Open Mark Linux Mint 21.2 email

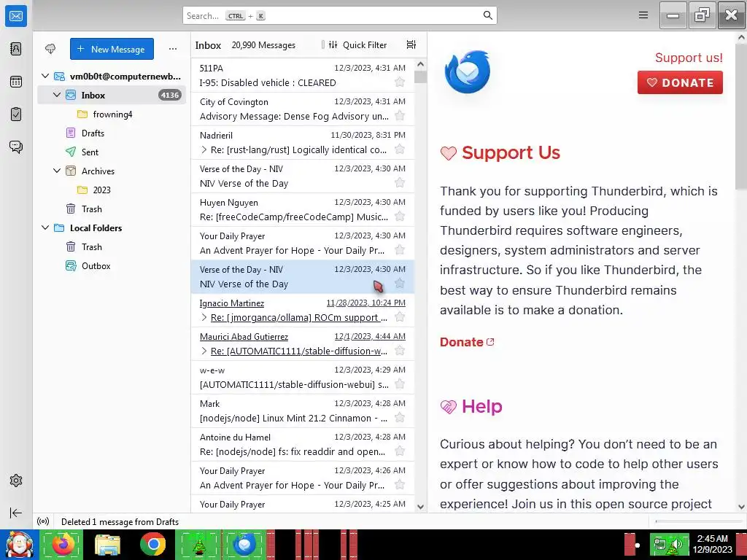303,411
